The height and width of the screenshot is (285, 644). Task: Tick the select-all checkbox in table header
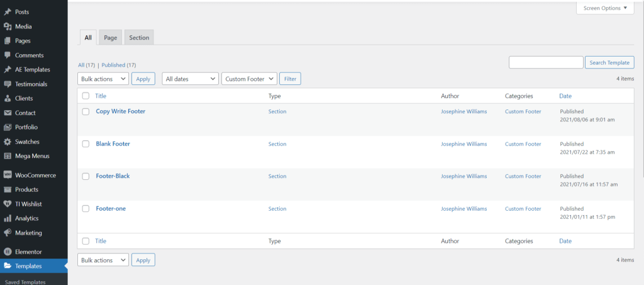pyautogui.click(x=86, y=96)
